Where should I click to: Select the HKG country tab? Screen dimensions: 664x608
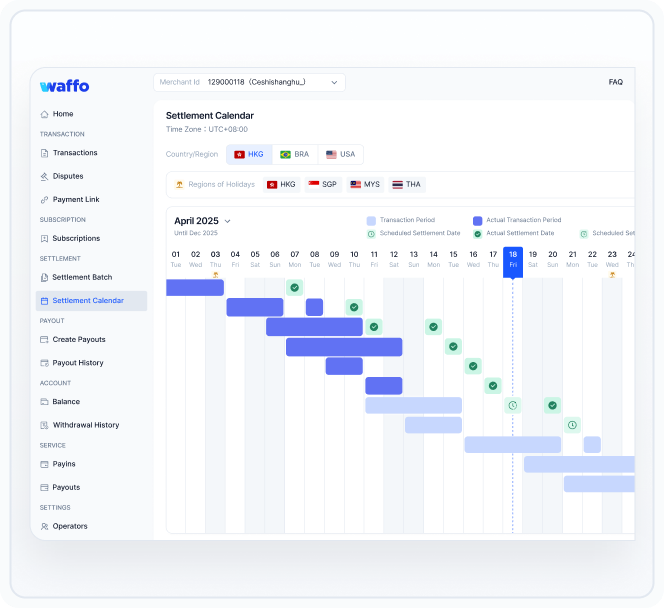point(249,155)
